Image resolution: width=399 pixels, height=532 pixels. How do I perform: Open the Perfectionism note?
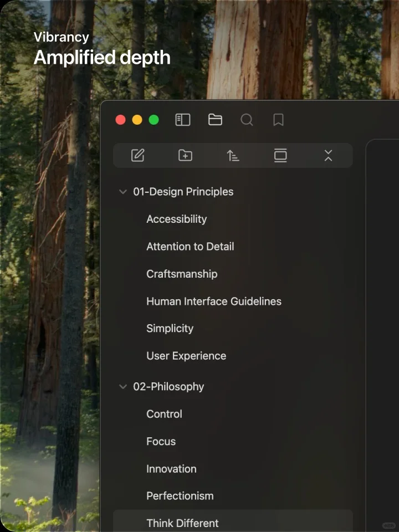tap(180, 496)
